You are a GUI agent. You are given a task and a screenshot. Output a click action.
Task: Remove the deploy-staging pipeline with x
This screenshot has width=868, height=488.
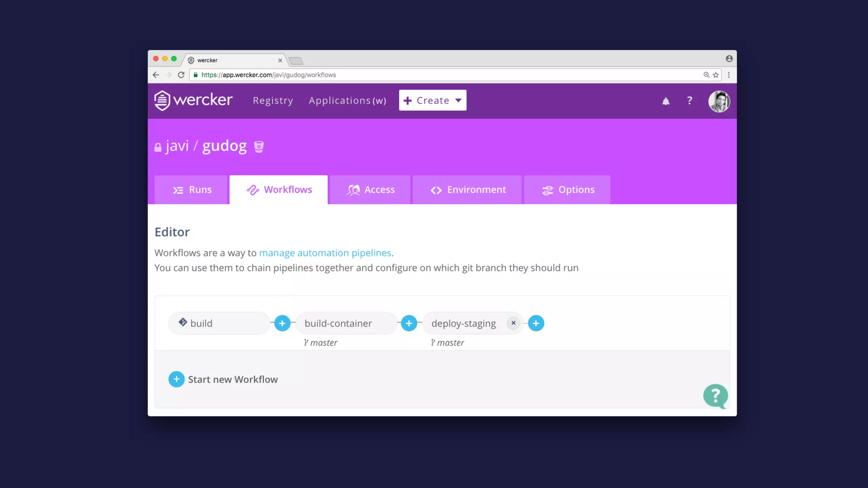tap(513, 323)
